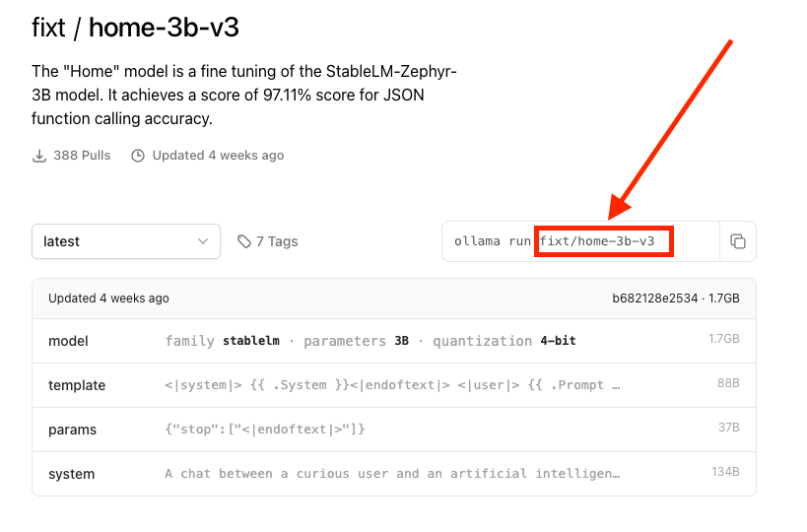
Task: Open the 7 Tags link
Action: click(x=276, y=241)
